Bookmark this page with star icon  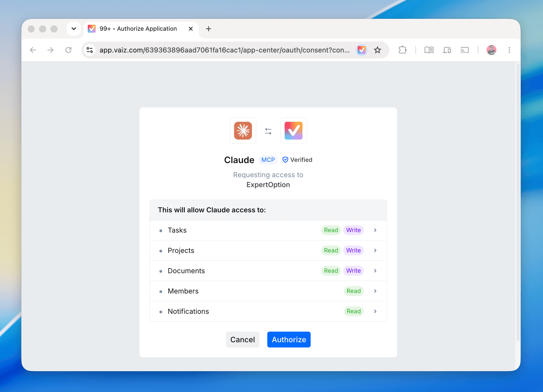(x=378, y=50)
